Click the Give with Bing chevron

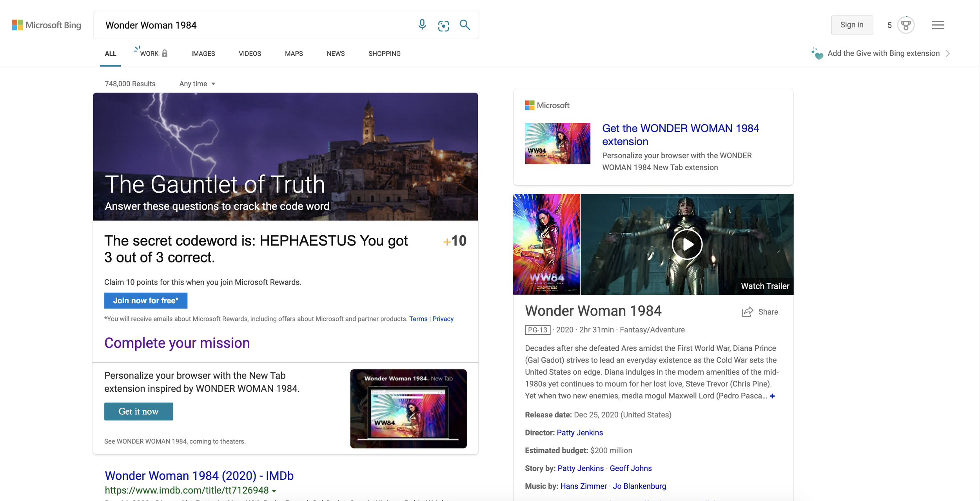(947, 53)
